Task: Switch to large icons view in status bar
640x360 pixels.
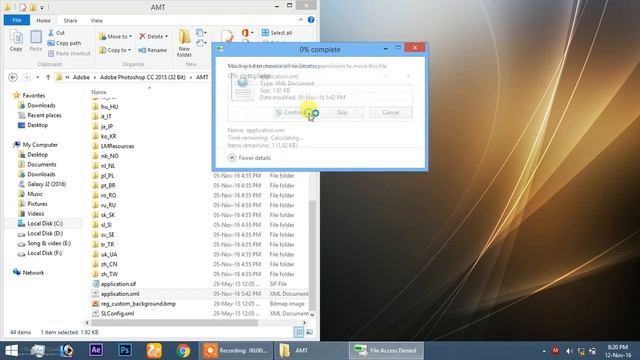Action: pyautogui.click(x=310, y=332)
